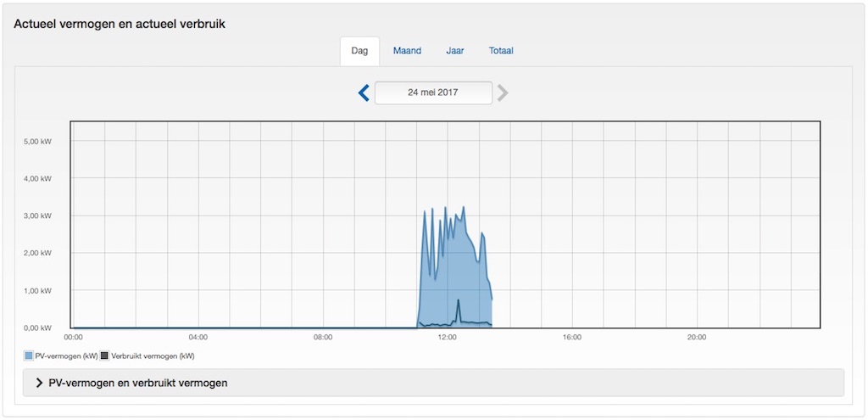Click the 5,00 kW label on the vertical axis

37,141
